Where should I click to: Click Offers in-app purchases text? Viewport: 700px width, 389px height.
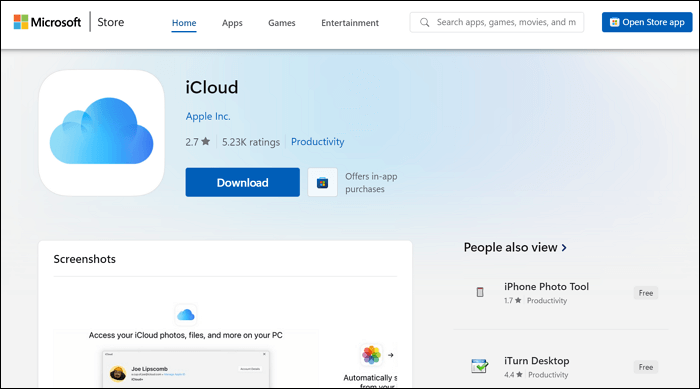(x=371, y=183)
